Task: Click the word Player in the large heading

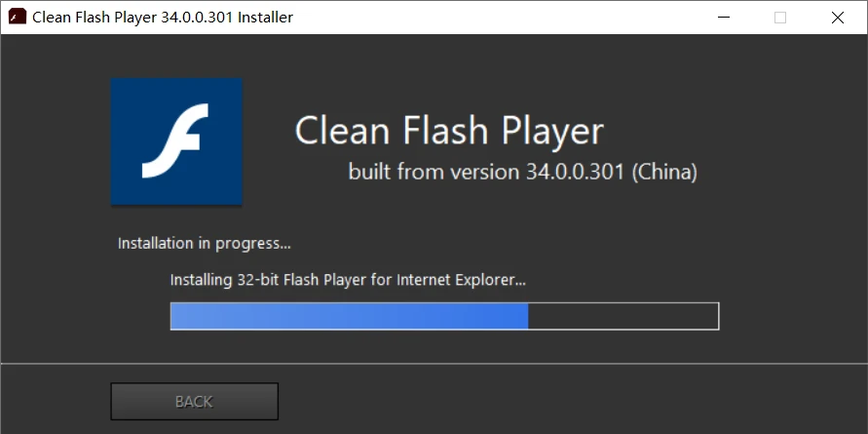Action: click(553, 132)
